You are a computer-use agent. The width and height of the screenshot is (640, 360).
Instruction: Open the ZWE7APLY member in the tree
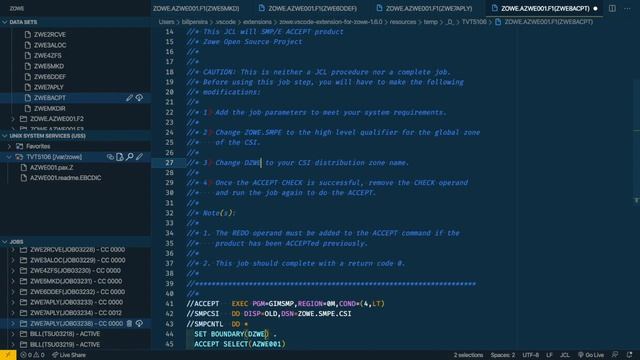49,87
